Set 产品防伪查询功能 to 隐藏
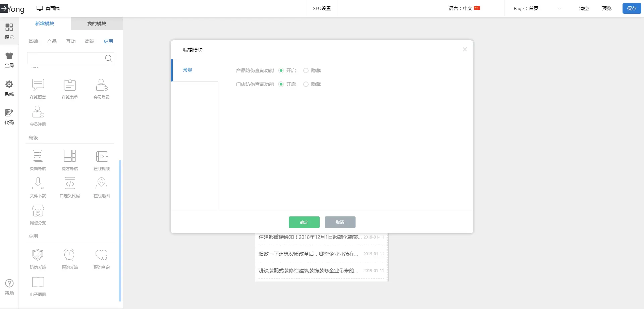The image size is (644, 309). [306, 70]
